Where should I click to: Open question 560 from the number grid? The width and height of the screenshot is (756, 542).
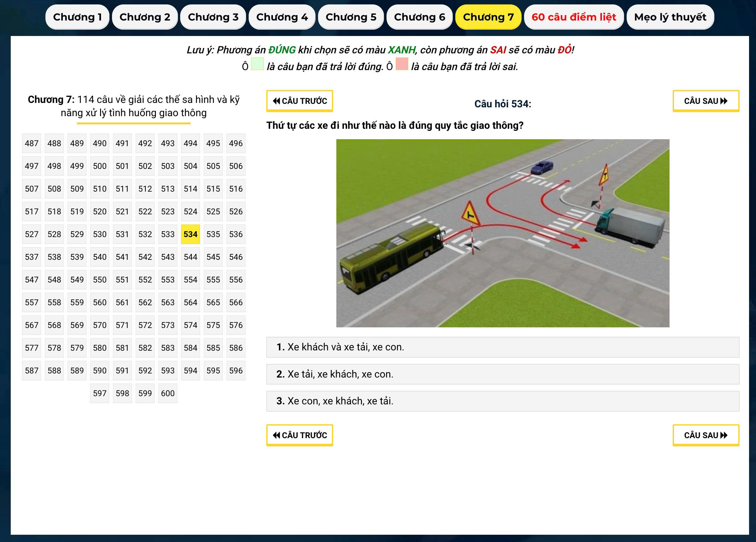pyautogui.click(x=100, y=302)
